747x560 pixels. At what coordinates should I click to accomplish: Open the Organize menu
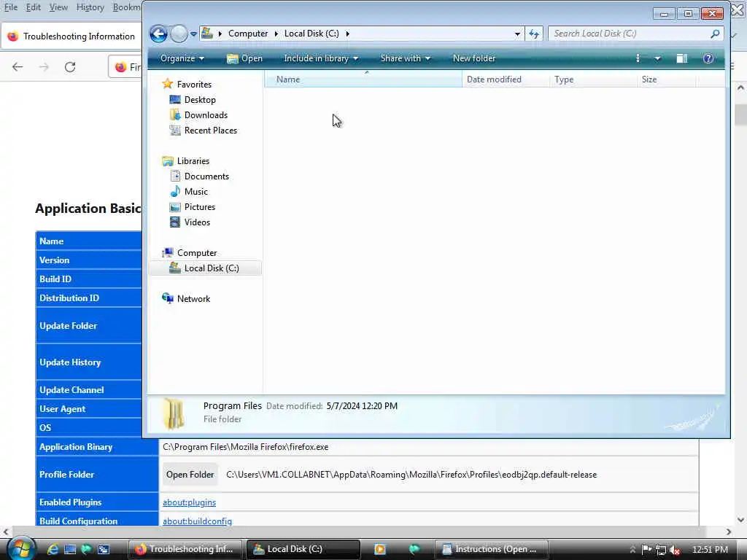pos(182,58)
